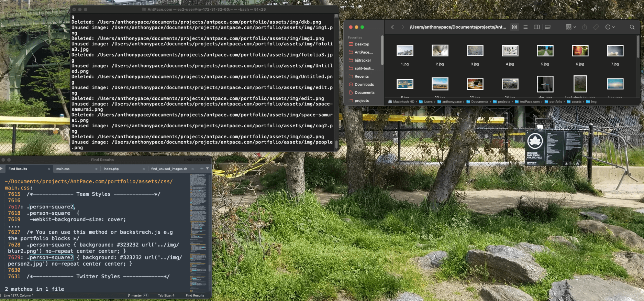The image size is (644, 301).
Task: Select the 3.jpg thumbnail
Action: pyautogui.click(x=475, y=51)
